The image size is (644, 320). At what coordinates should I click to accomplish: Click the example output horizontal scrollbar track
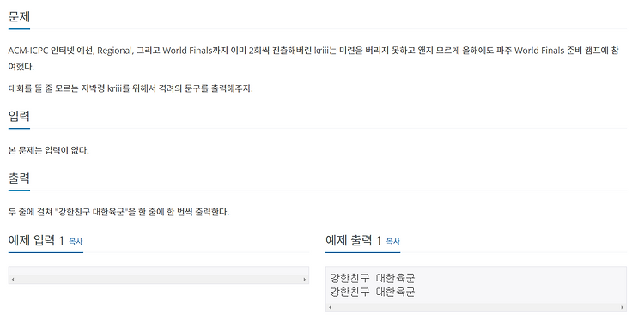tap(476, 307)
